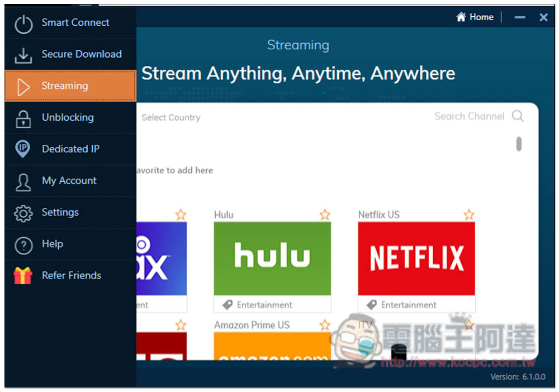Click the "Amazon Prime US" channel title
Image resolution: width=559 pixels, height=392 pixels.
(252, 325)
